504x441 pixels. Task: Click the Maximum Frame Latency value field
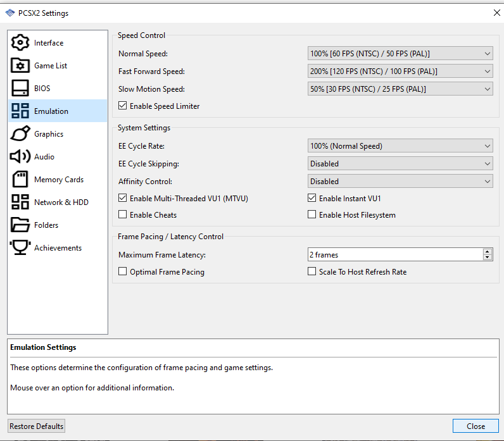pos(395,255)
